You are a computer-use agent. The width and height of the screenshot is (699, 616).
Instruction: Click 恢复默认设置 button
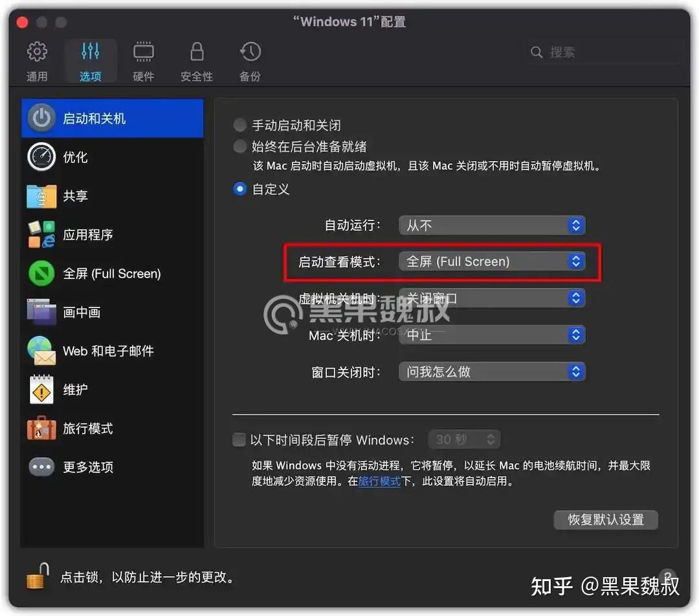605,520
